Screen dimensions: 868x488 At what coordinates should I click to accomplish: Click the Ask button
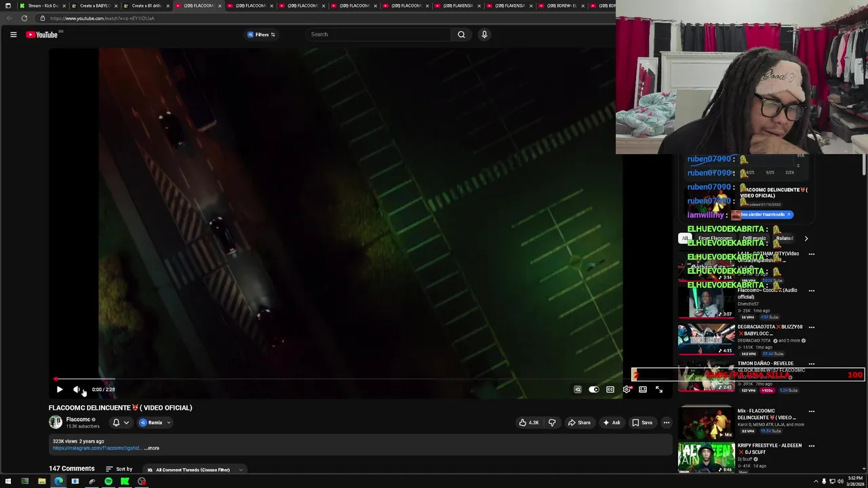tap(611, 423)
